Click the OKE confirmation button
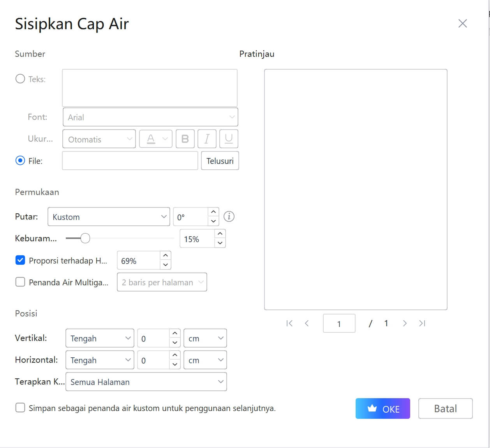The height and width of the screenshot is (448, 490). coord(382,408)
